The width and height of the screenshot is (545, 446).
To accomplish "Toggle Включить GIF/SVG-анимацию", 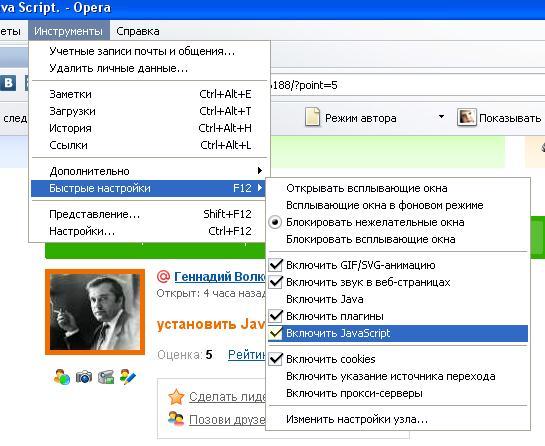I will point(398,265).
